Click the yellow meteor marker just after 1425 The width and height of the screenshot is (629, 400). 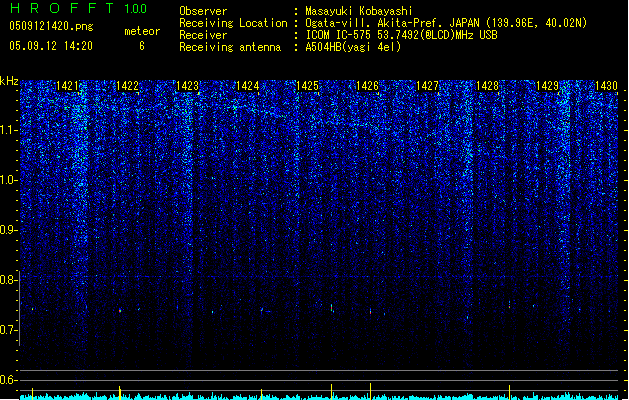(331, 392)
